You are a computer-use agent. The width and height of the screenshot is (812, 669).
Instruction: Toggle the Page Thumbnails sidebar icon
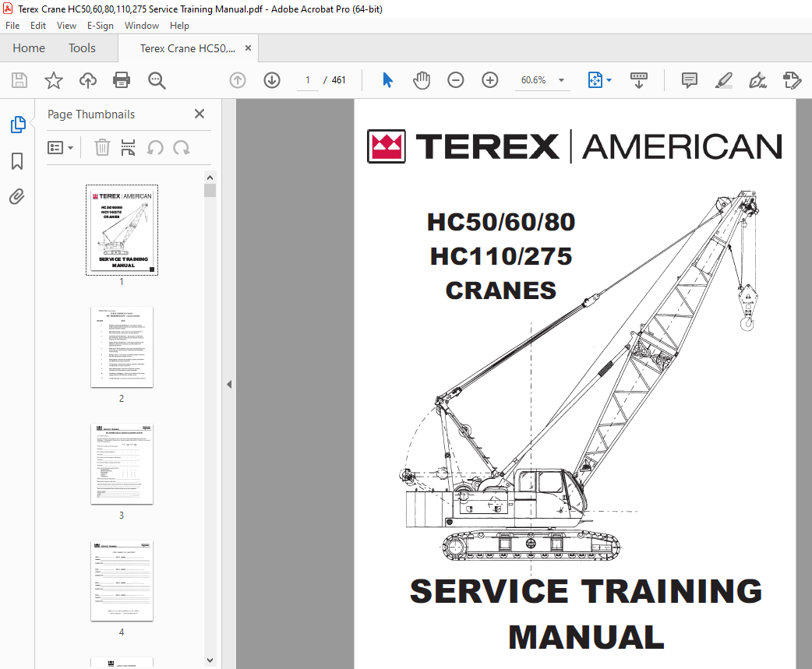click(18, 124)
